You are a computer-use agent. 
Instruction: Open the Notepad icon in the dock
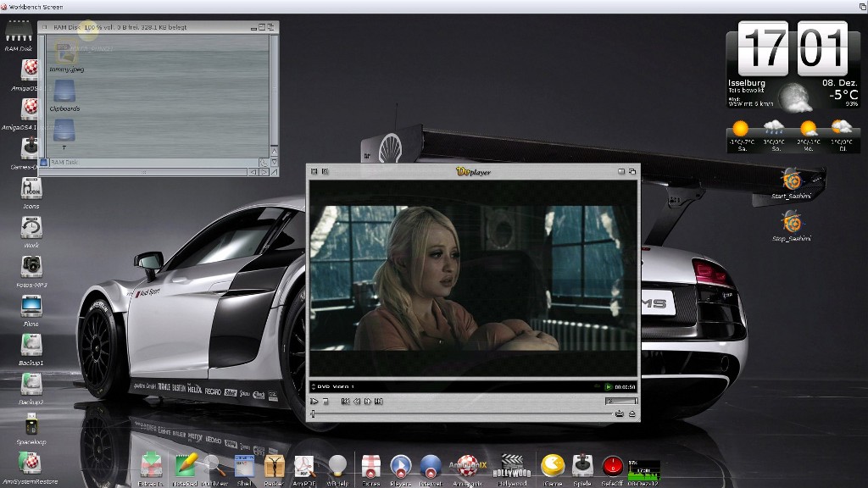tap(186, 466)
